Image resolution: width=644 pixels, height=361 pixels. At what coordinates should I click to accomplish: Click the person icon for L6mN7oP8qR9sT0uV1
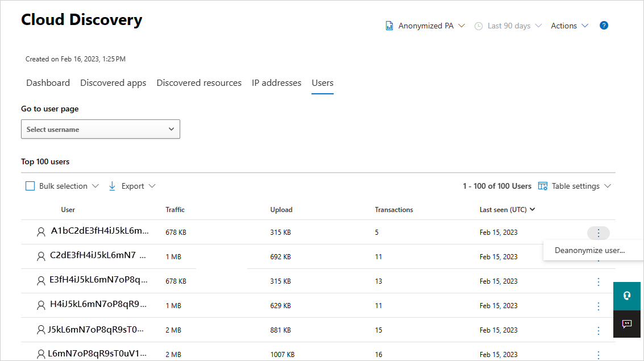click(41, 354)
